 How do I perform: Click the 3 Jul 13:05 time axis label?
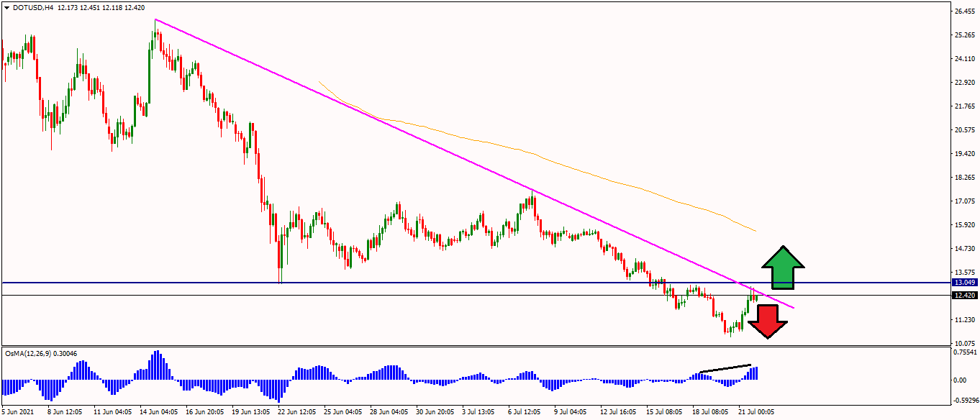[479, 413]
